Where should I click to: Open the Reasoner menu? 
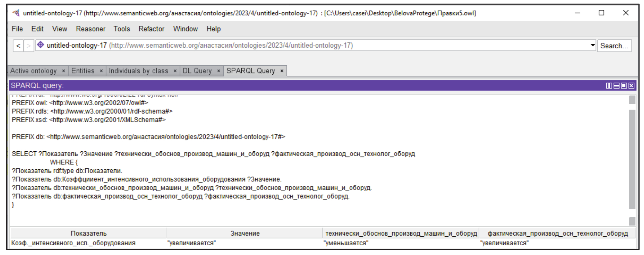tap(90, 29)
